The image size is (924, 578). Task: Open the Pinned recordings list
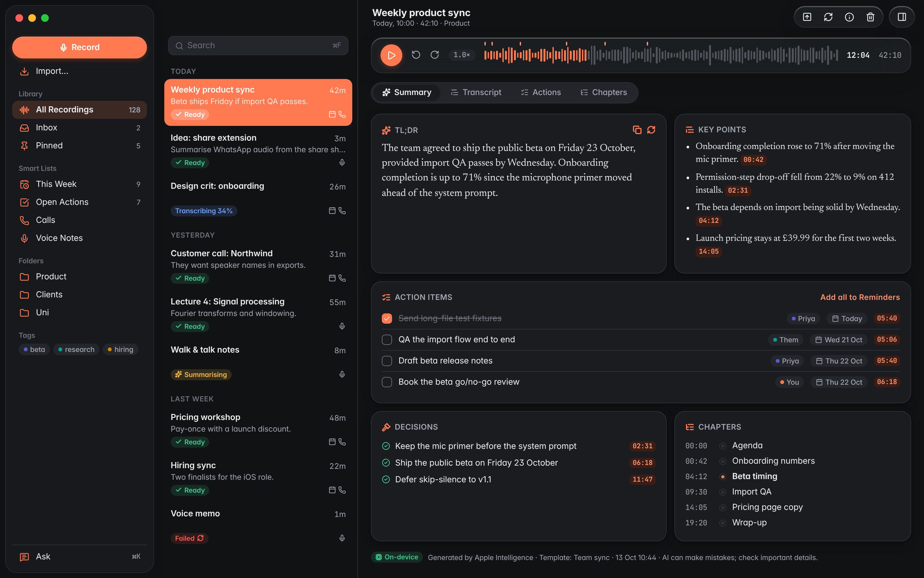[x=80, y=146]
